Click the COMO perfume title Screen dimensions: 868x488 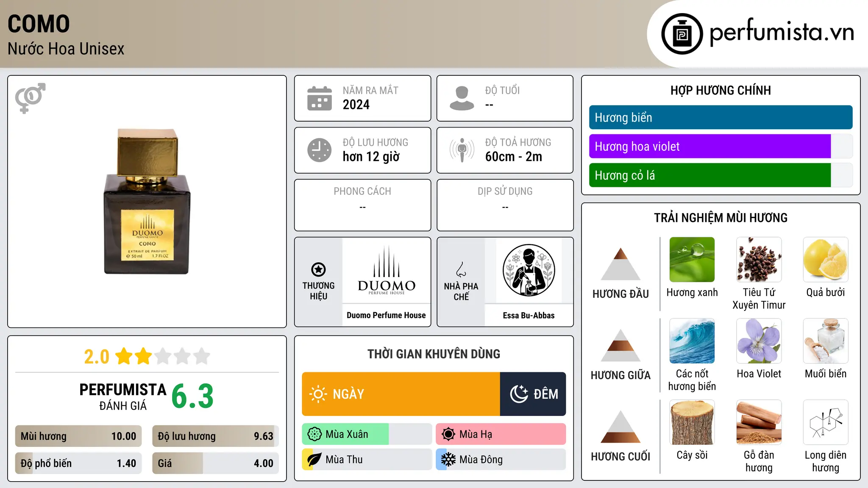click(x=39, y=24)
